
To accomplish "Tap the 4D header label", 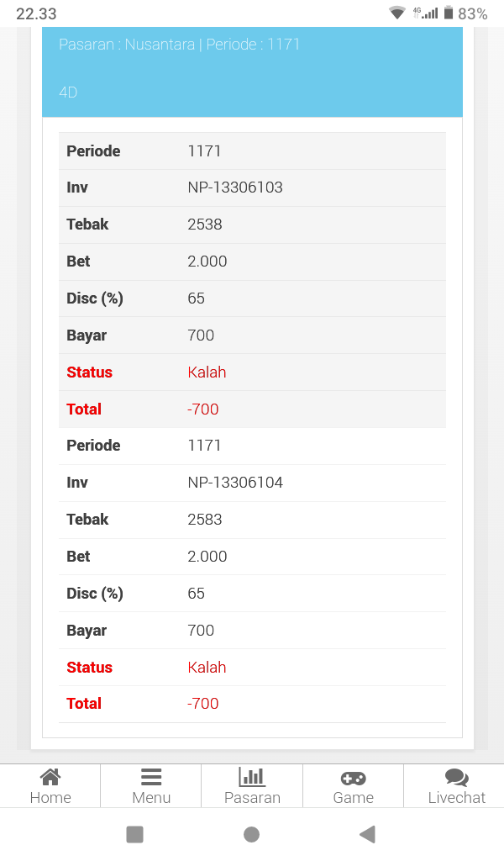I will (68, 92).
